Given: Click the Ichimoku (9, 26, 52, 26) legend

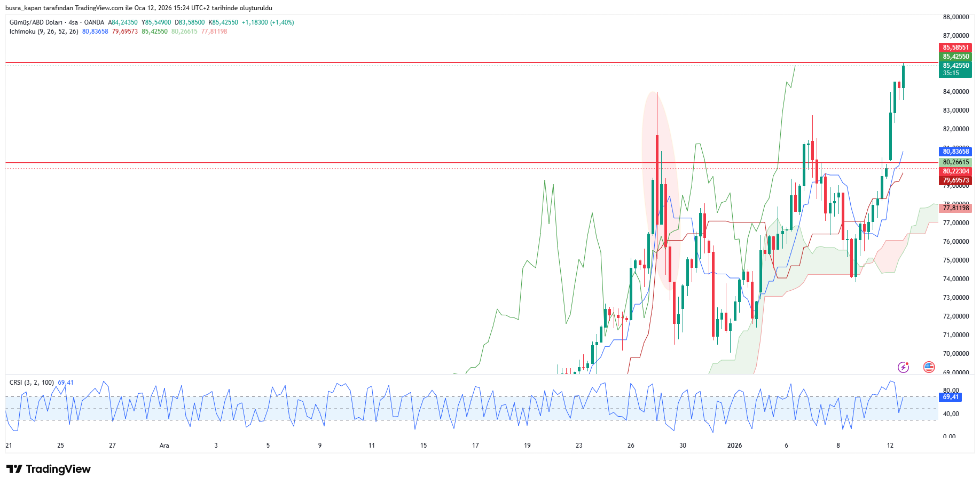Looking at the screenshot, I should click(x=44, y=31).
